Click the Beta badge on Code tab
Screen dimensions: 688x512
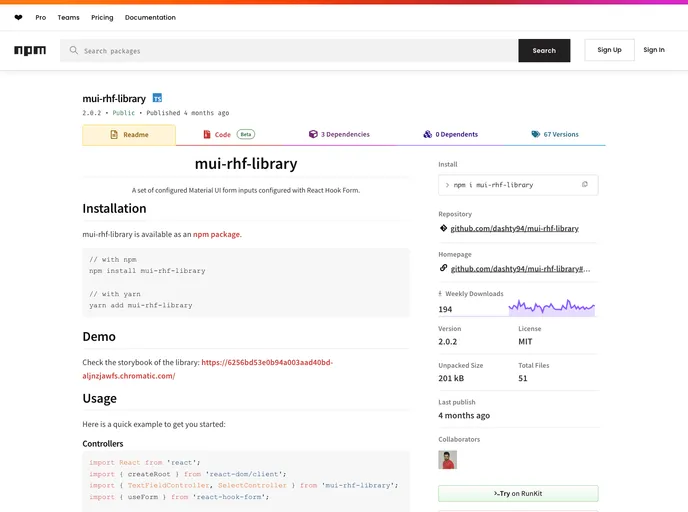pos(246,134)
